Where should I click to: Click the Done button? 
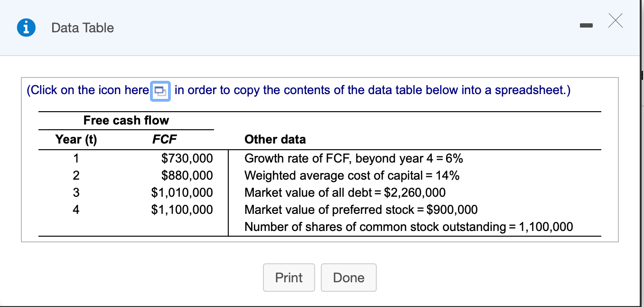click(x=348, y=278)
